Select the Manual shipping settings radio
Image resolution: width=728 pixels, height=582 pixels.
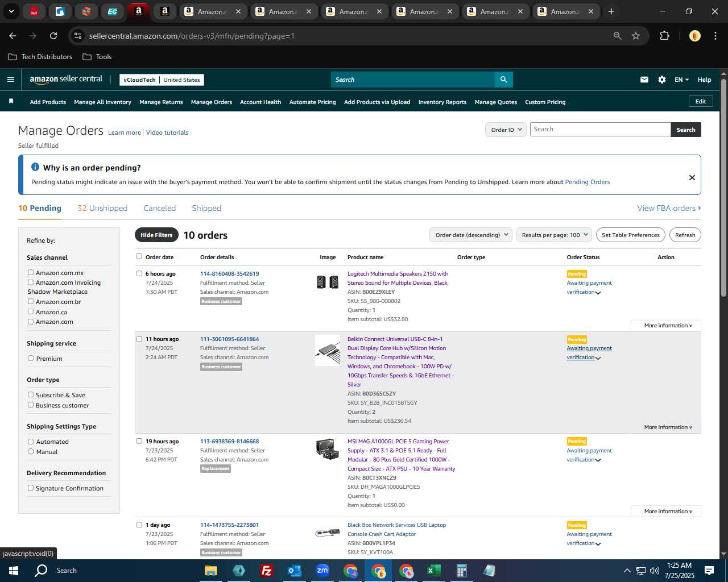pyautogui.click(x=31, y=451)
